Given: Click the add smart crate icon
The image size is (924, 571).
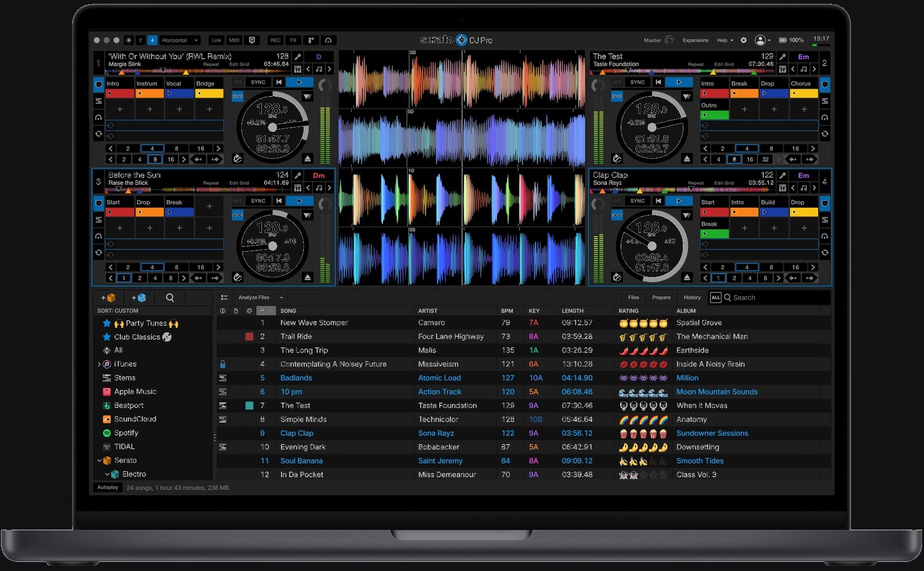Looking at the screenshot, I should pyautogui.click(x=139, y=298).
